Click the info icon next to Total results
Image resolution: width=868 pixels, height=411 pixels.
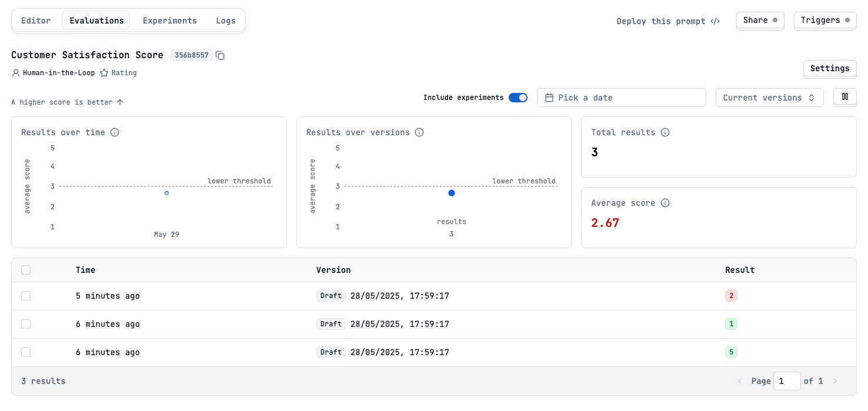pyautogui.click(x=665, y=132)
